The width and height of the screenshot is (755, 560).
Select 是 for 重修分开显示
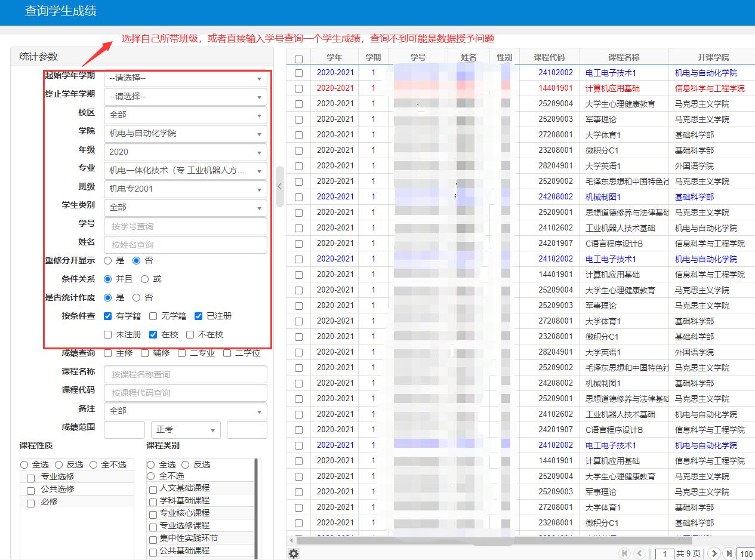108,260
